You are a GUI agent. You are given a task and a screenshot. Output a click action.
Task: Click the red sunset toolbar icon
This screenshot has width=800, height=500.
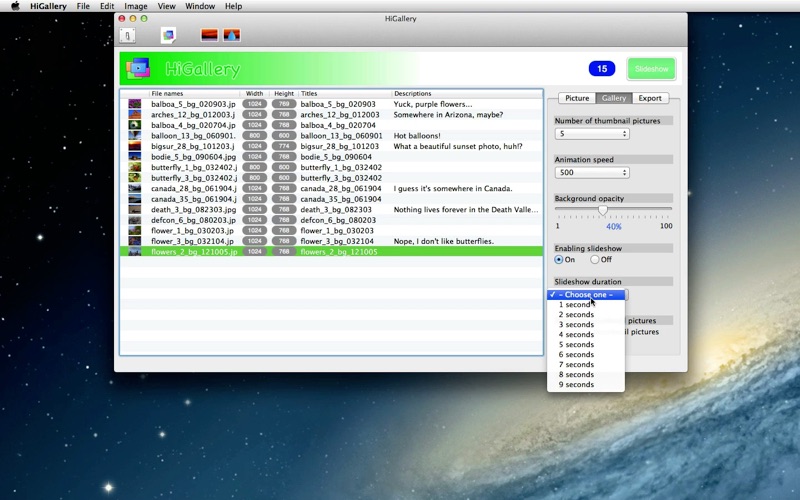[x=210, y=35]
